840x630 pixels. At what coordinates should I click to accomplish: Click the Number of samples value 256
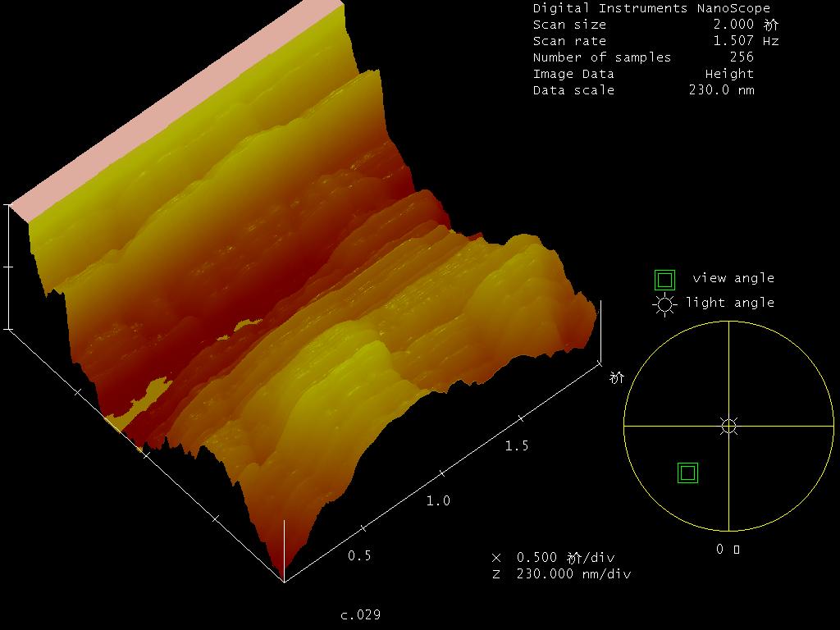742,57
